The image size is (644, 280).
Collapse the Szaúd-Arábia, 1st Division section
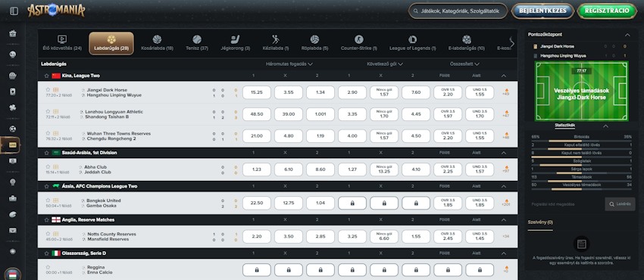pyautogui.click(x=504, y=153)
